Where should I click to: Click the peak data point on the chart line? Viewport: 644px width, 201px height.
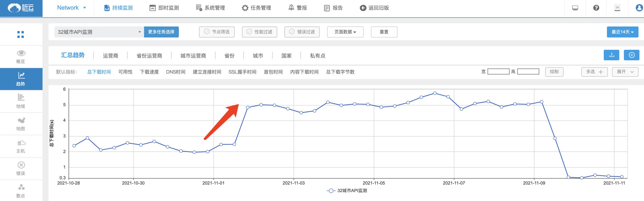pos(435,93)
